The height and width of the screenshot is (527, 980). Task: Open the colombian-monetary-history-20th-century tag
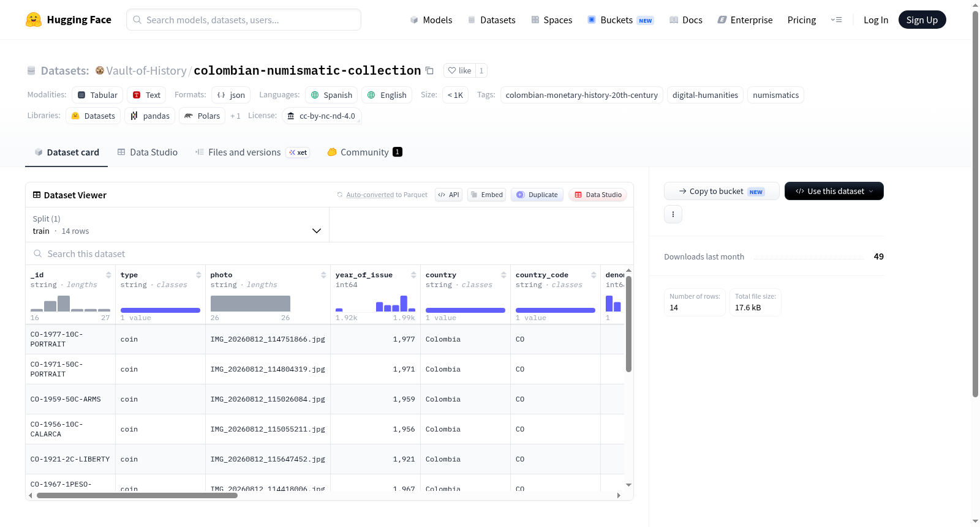582,95
